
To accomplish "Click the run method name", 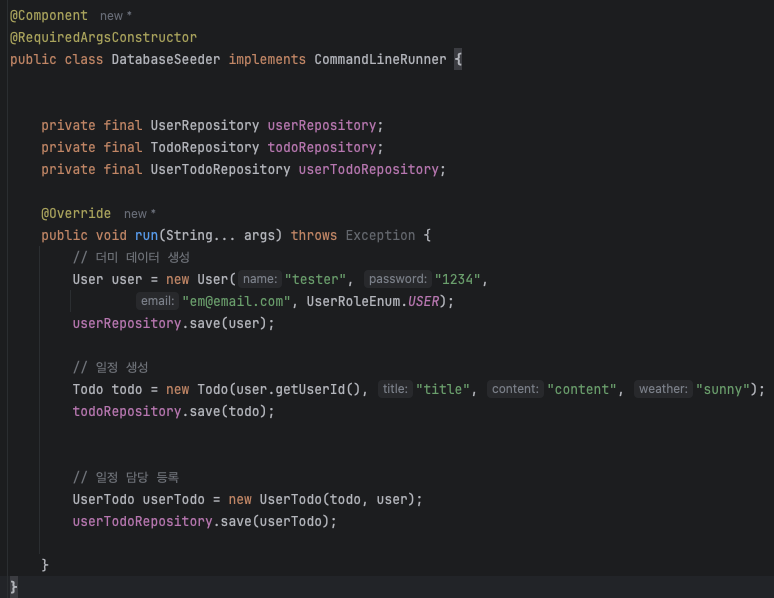I will coord(146,236).
